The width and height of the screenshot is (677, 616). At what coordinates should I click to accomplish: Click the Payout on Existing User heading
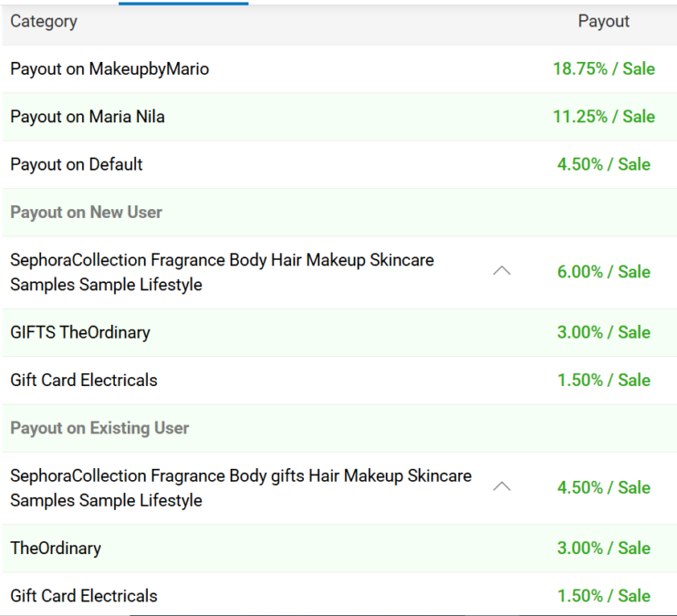pos(99,428)
